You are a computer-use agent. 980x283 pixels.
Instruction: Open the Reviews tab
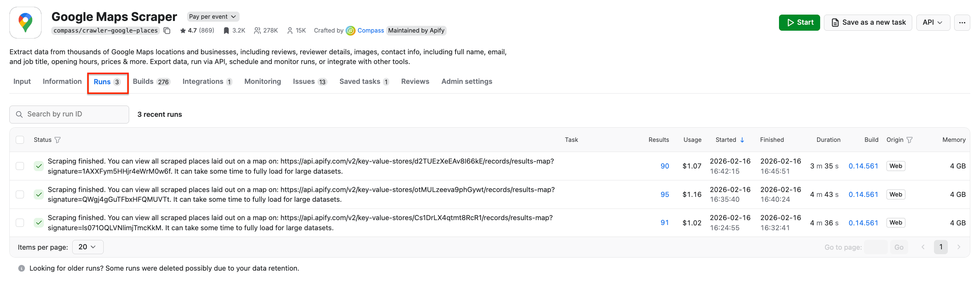[415, 81]
